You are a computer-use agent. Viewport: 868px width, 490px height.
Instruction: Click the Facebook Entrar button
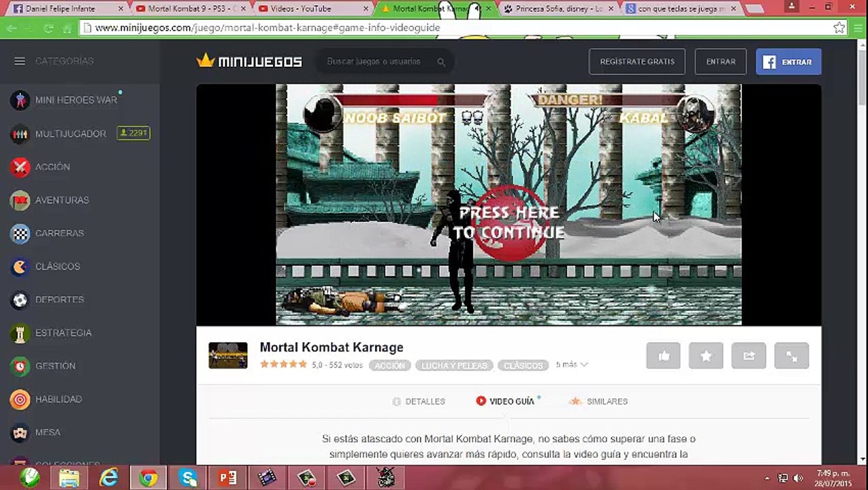pyautogui.click(x=788, y=61)
